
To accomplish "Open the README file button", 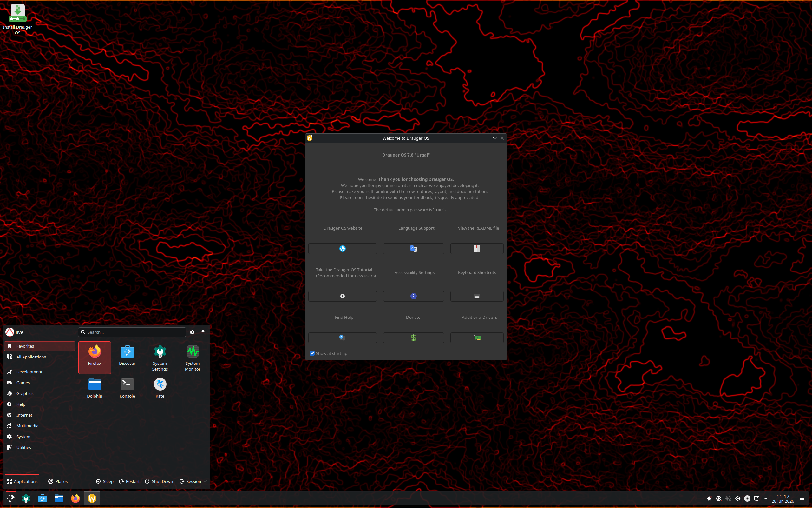I will click(x=477, y=249).
